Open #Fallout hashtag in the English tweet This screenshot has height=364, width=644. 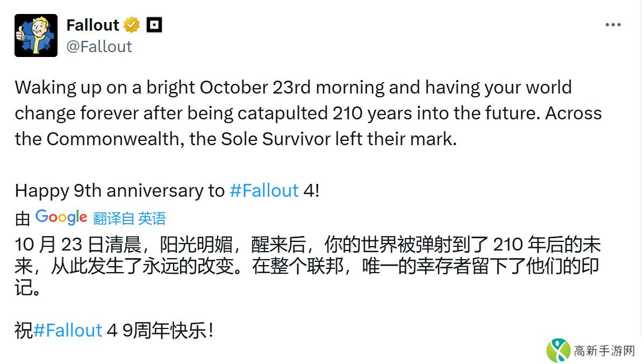(x=264, y=190)
